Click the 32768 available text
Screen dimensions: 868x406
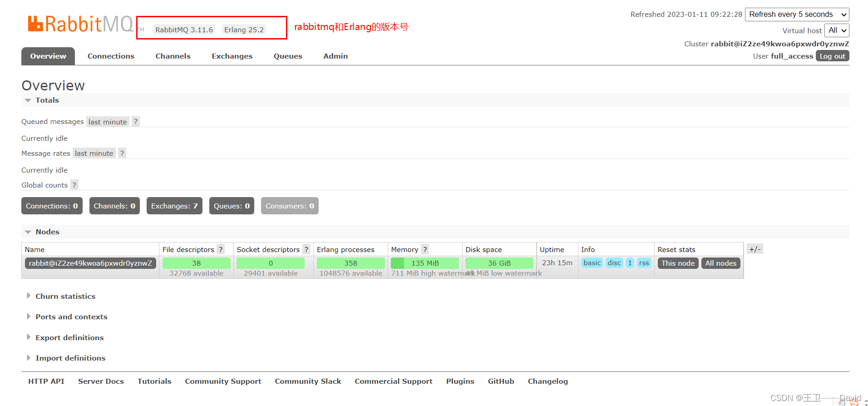197,273
